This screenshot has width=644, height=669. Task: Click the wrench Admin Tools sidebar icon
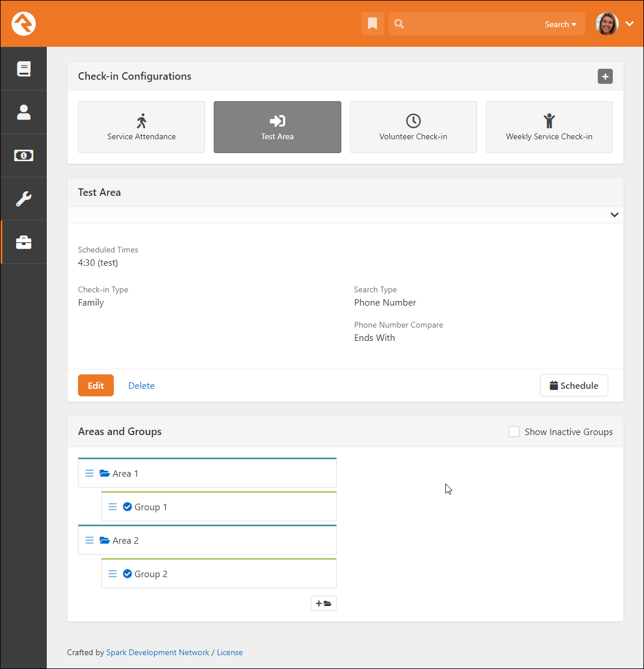[23, 199]
